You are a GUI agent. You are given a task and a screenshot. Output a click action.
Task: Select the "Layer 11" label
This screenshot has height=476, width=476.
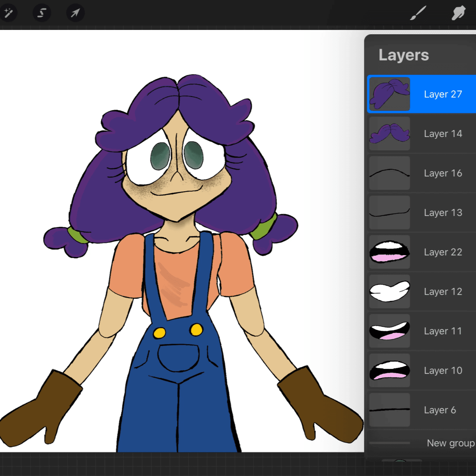point(443,331)
